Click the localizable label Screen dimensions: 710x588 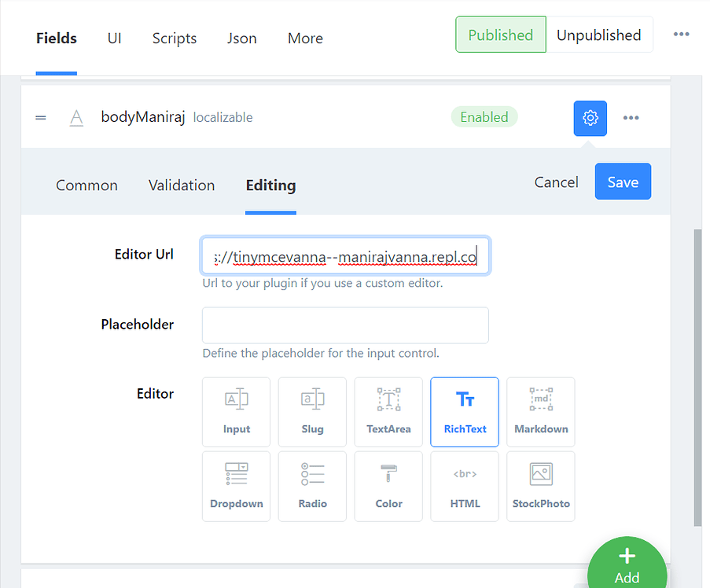[223, 118]
